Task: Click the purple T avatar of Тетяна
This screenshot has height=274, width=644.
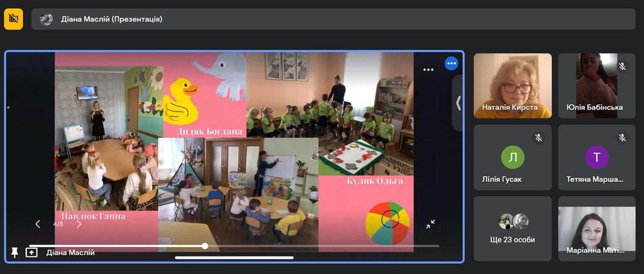Action: point(597,157)
